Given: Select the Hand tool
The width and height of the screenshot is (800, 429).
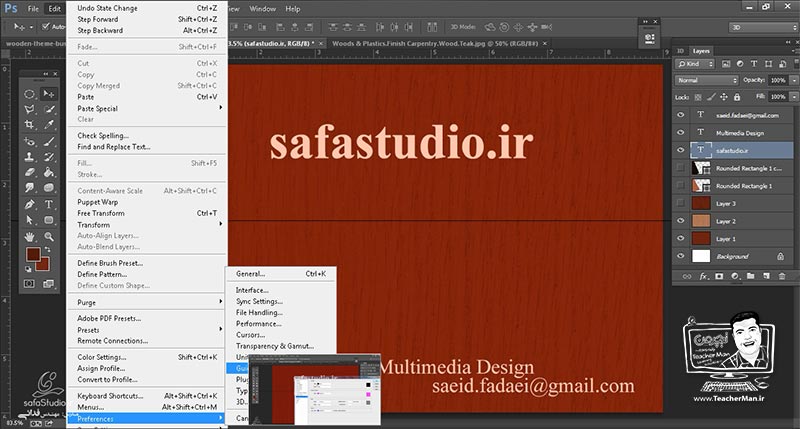Looking at the screenshot, I should click(30, 237).
